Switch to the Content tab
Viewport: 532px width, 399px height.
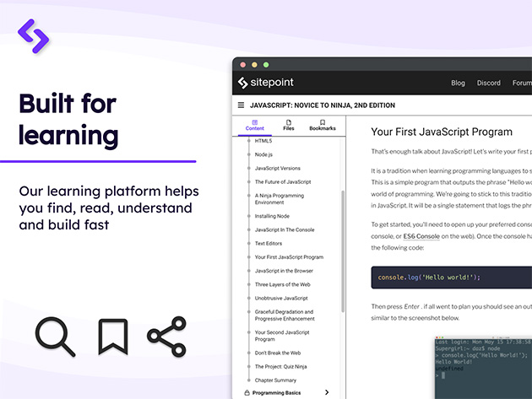coord(255,126)
